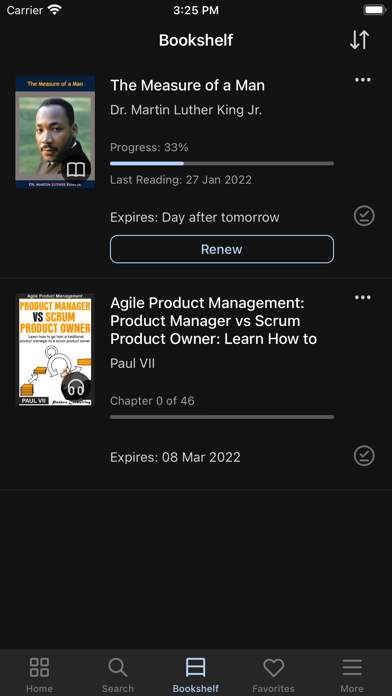Open the Search tab
Viewport: 392px width, 696px height.
118,675
